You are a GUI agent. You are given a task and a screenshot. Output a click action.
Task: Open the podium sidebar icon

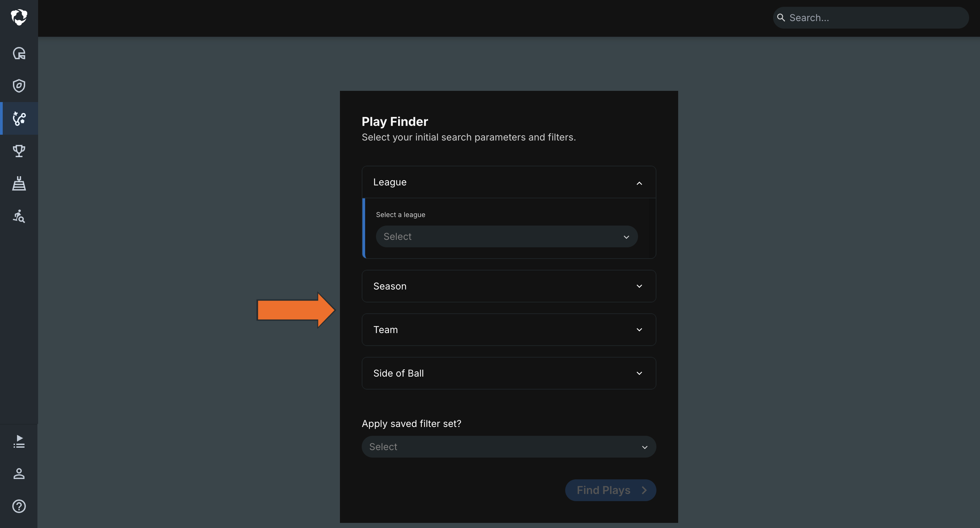(19, 183)
